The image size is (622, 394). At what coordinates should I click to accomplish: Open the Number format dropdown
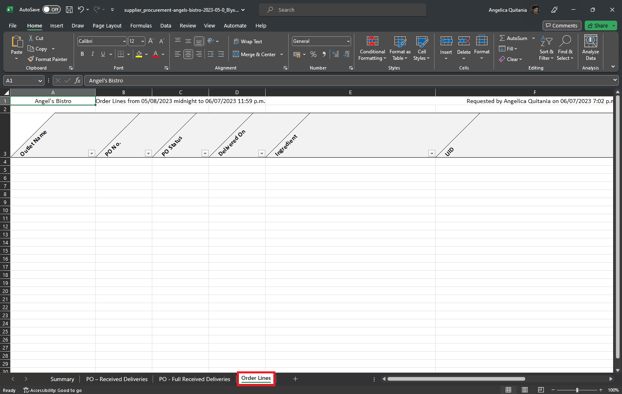click(348, 41)
